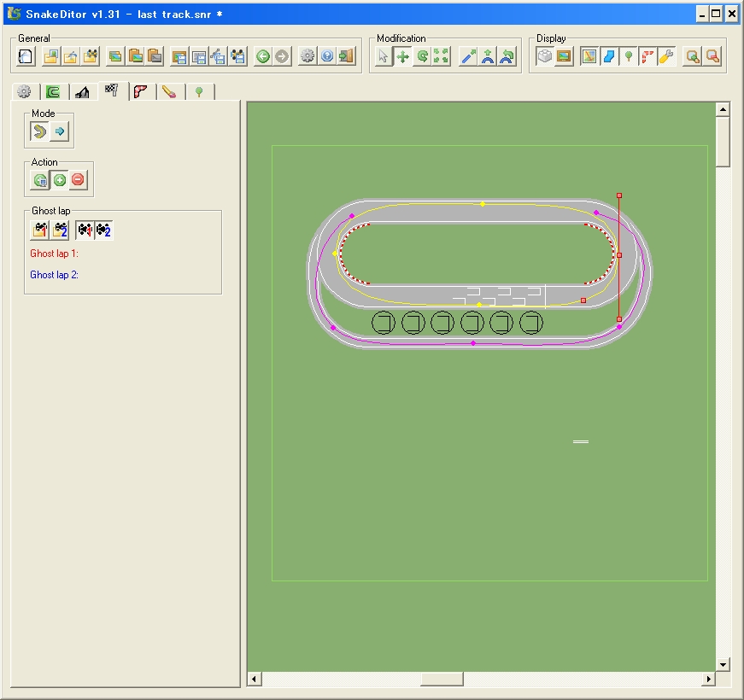Zoom in with magnifier plus icon
Screen dimensions: 744x700
point(693,56)
